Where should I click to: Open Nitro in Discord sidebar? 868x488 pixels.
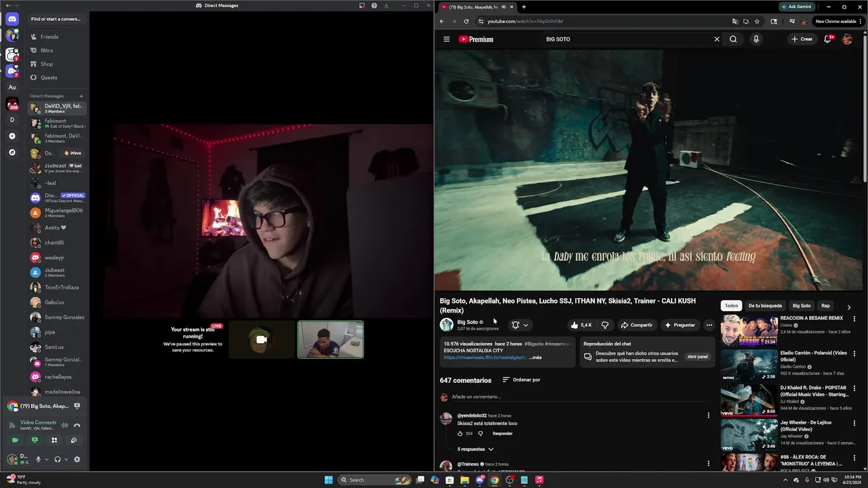57,50
